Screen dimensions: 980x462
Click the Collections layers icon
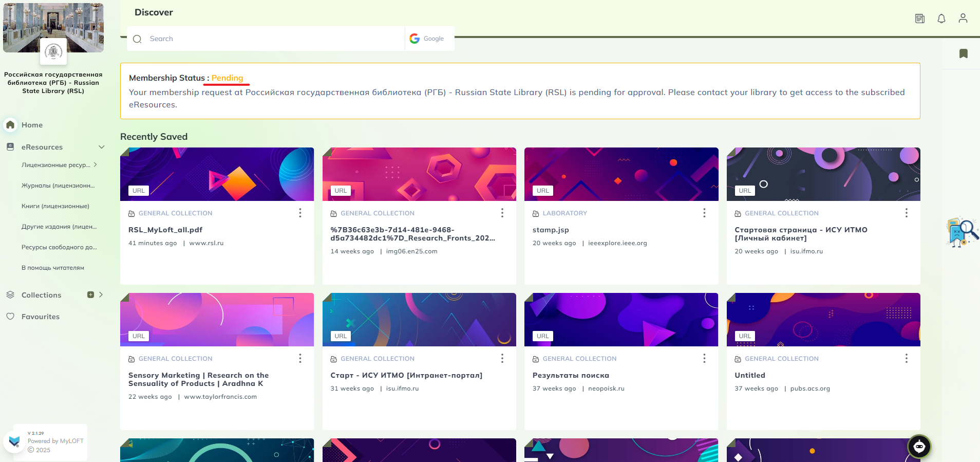click(x=10, y=294)
